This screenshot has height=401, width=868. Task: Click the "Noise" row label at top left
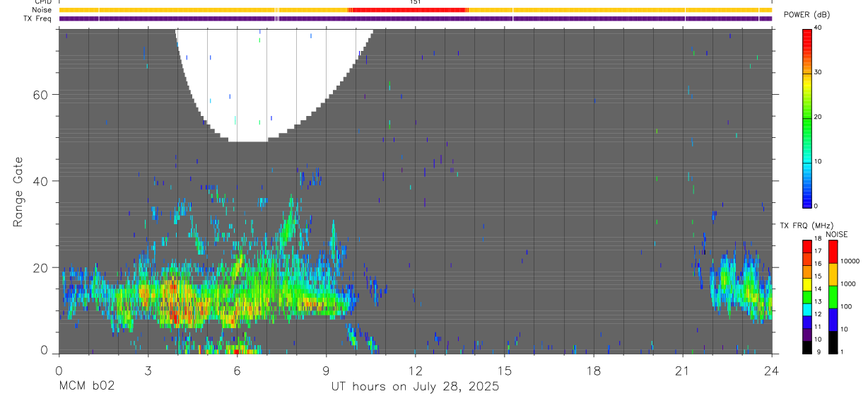coord(42,10)
